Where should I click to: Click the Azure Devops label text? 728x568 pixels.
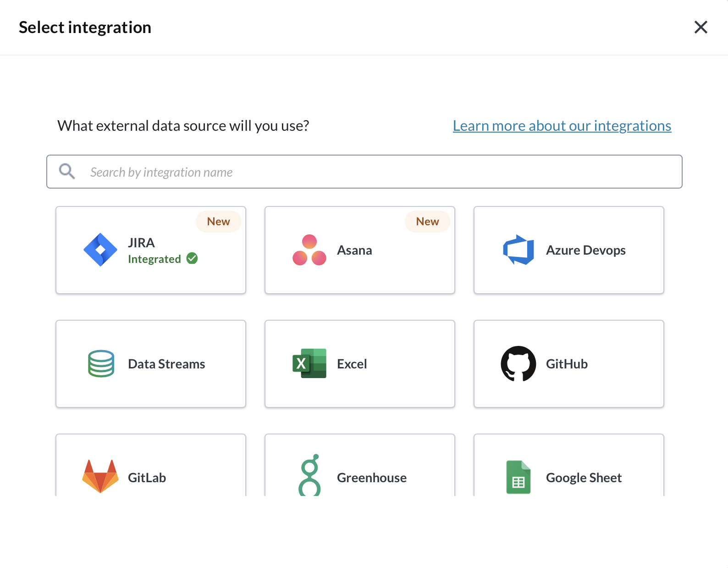(x=585, y=250)
